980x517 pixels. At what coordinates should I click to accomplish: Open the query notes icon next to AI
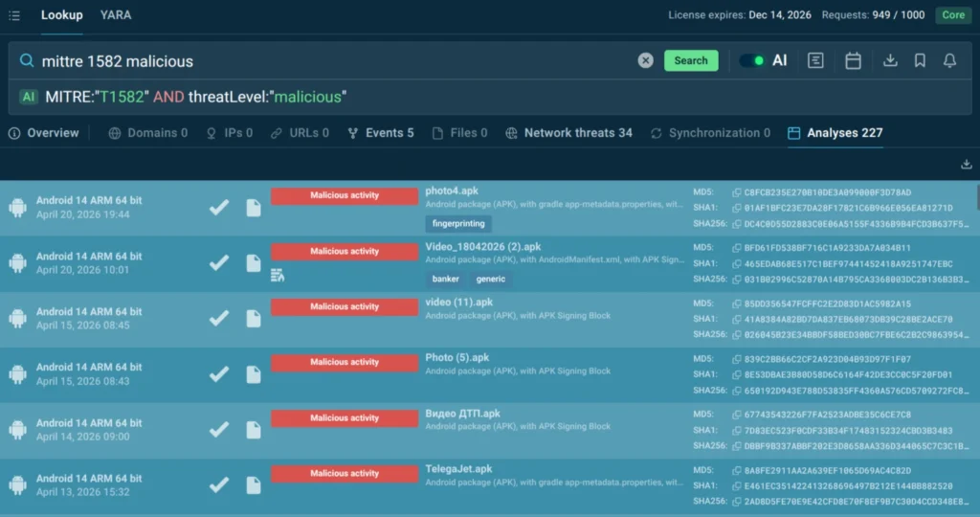[815, 60]
